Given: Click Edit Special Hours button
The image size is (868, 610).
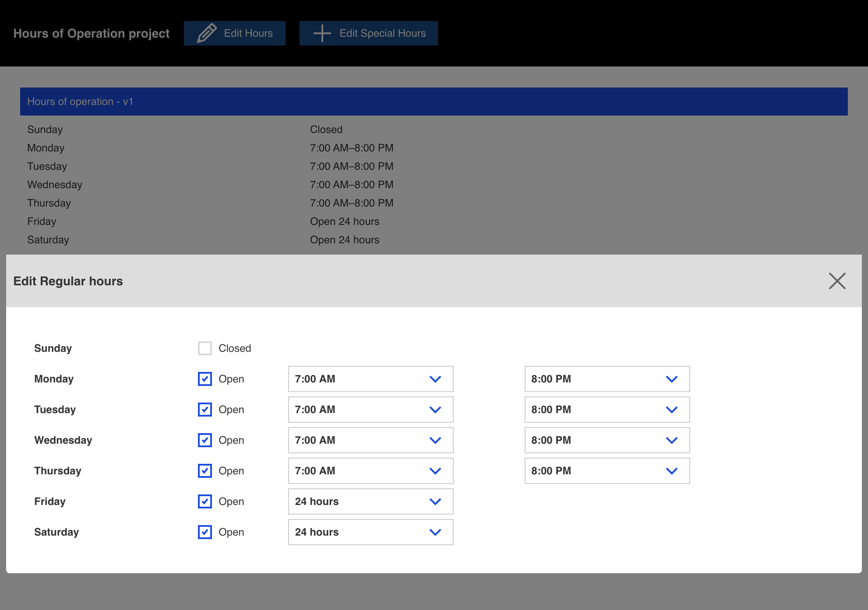Looking at the screenshot, I should 367,33.
